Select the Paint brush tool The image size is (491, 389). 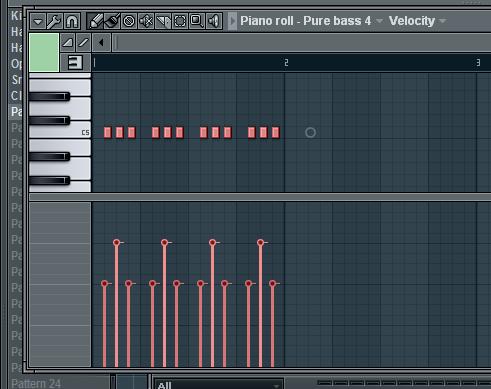pyautogui.click(x=112, y=22)
